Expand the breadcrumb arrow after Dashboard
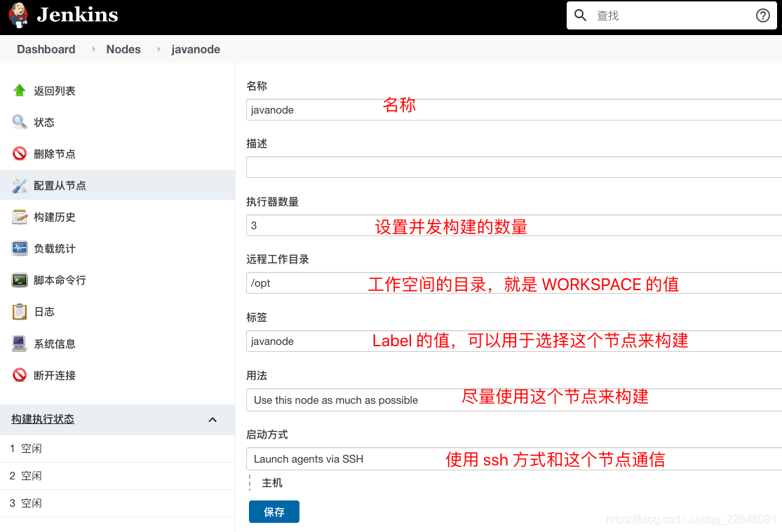Screen dimensions: 782x532 tap(93, 49)
